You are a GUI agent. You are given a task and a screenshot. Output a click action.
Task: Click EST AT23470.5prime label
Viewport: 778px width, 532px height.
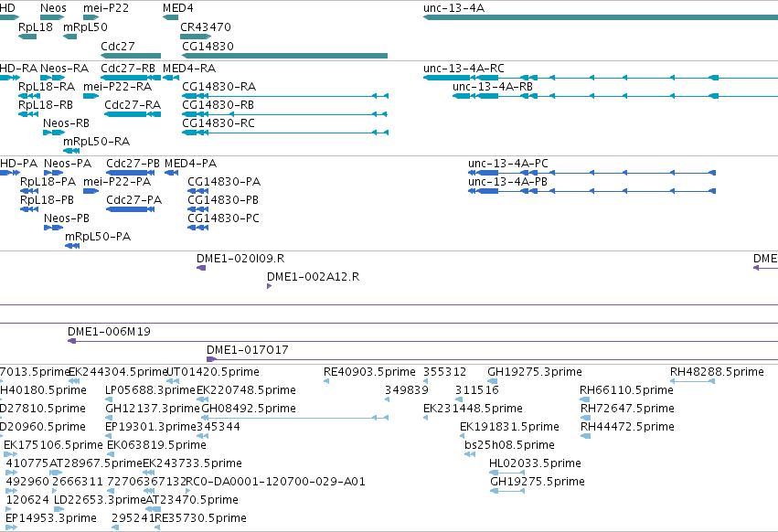click(x=192, y=500)
